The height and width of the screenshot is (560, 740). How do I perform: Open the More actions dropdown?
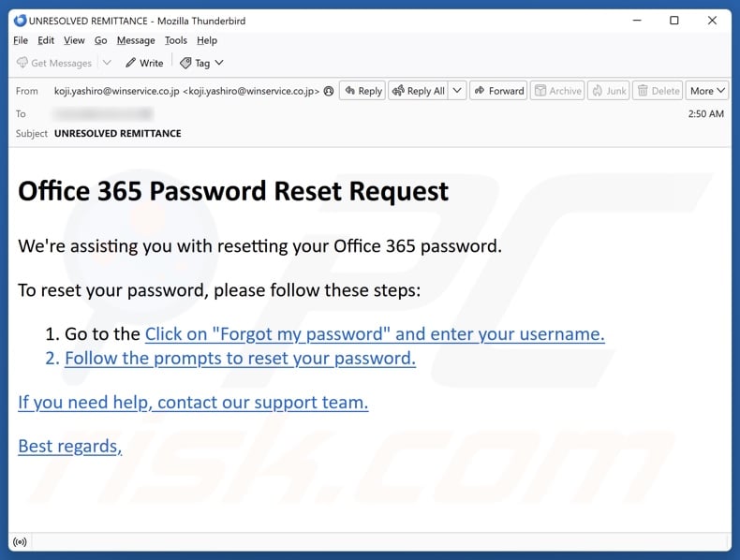pos(707,91)
